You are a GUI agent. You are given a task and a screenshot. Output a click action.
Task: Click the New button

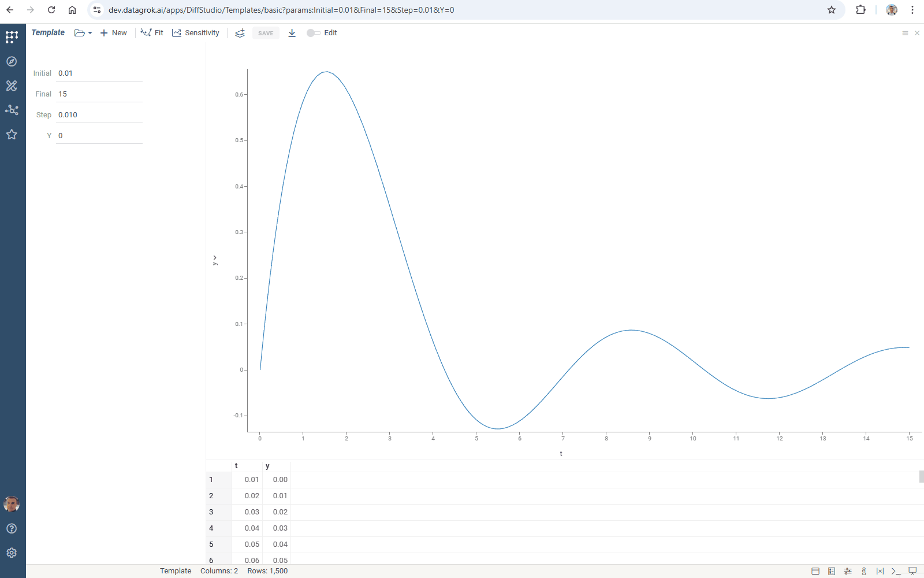tap(114, 33)
